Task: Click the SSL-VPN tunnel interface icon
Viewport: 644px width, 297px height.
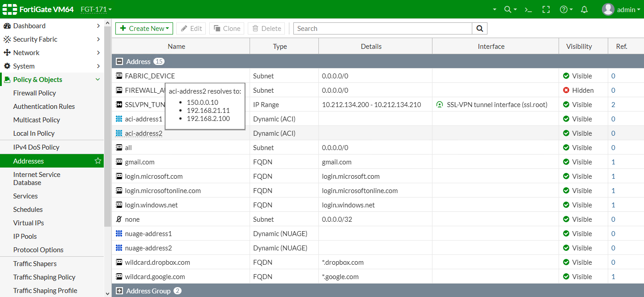Action: coord(440,104)
